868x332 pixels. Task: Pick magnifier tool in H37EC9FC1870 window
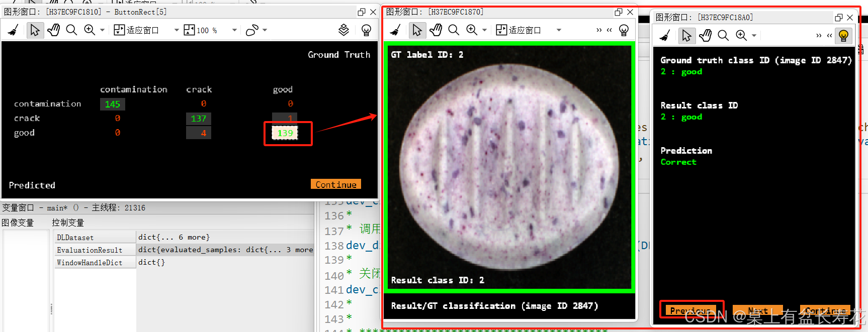(454, 30)
